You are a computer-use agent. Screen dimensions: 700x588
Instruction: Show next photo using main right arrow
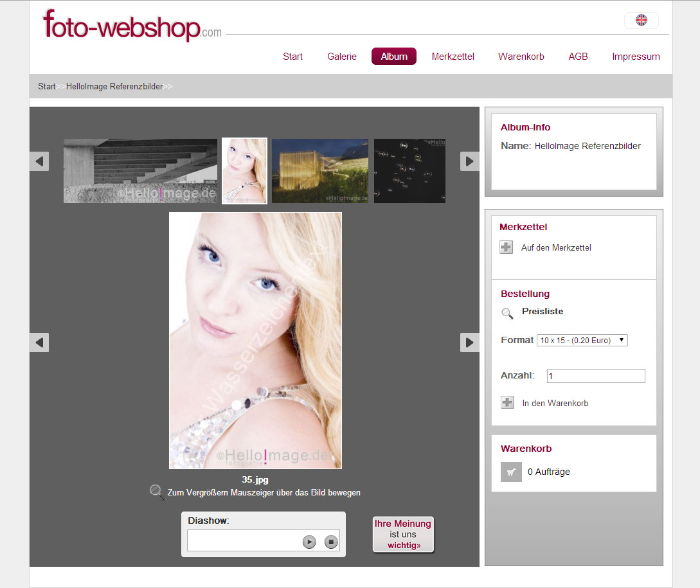coord(470,343)
